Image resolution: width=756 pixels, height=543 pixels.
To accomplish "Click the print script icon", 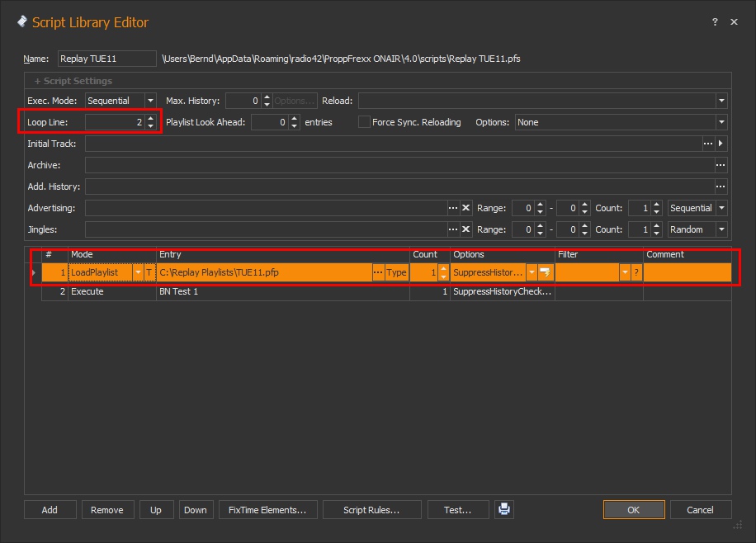I will pos(503,509).
